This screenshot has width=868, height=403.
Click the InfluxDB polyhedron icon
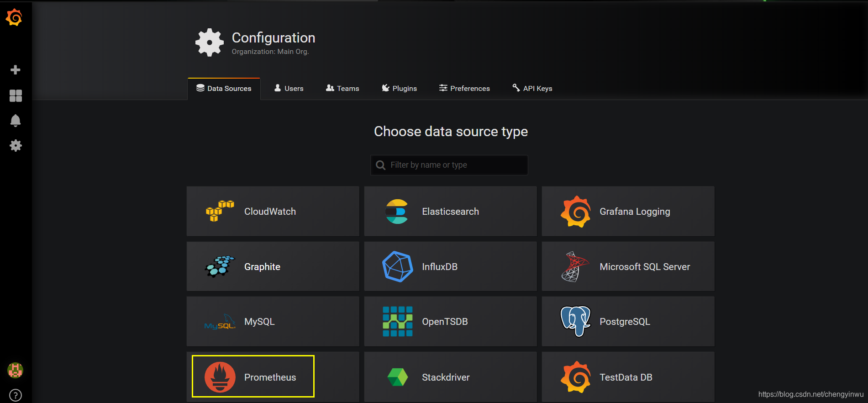click(x=397, y=266)
